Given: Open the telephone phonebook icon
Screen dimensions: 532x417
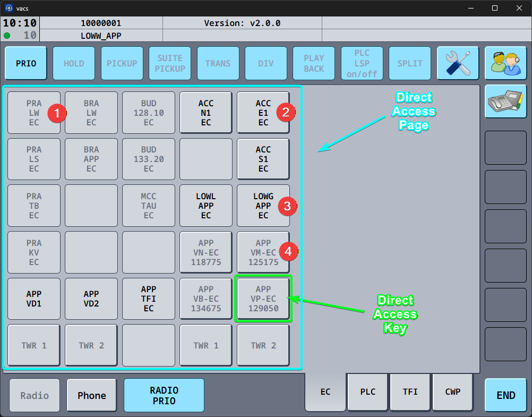Looking at the screenshot, I should (x=505, y=102).
